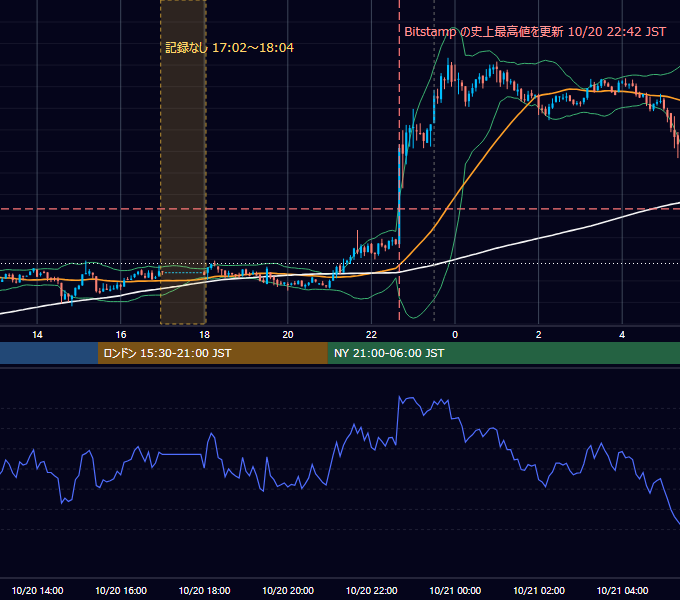
Task: Click the shaded no-record gap region
Action: [183, 162]
